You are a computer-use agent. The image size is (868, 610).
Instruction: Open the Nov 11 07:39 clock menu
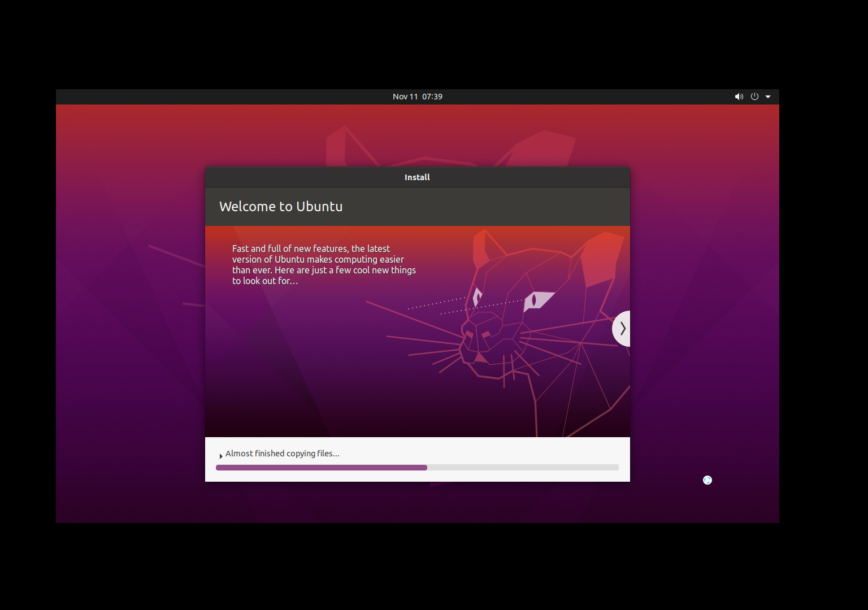(418, 97)
